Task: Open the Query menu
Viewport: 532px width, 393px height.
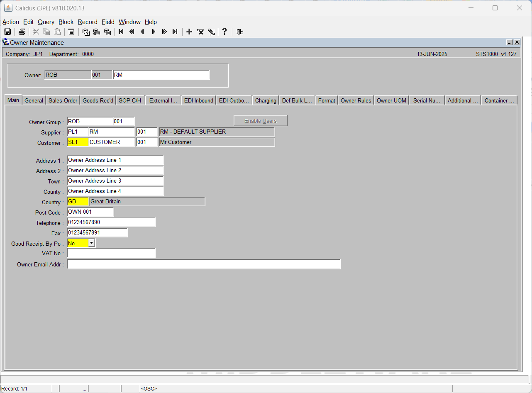Action: click(x=46, y=22)
